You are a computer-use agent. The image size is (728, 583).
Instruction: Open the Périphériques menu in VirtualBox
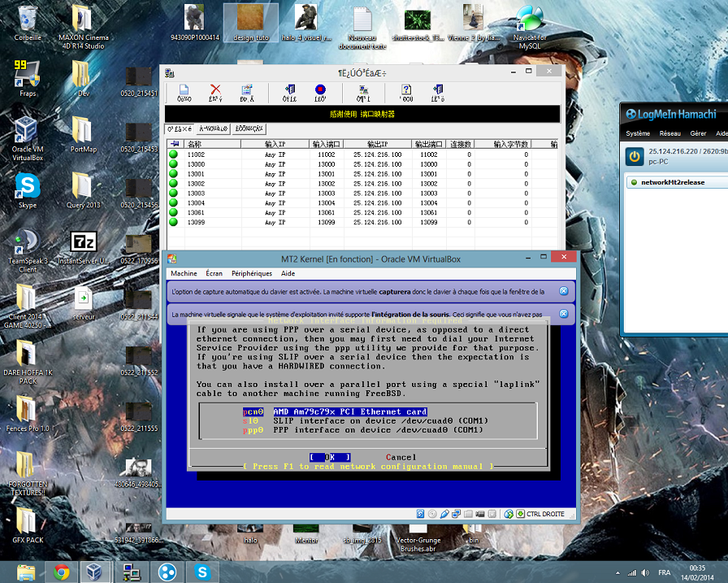[x=252, y=274]
